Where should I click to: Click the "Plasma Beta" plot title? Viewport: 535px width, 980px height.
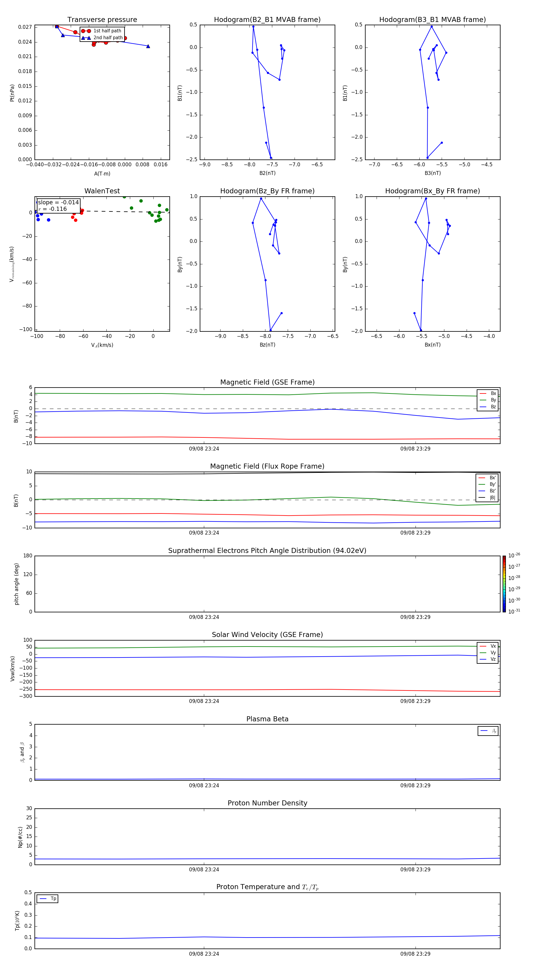(x=267, y=719)
